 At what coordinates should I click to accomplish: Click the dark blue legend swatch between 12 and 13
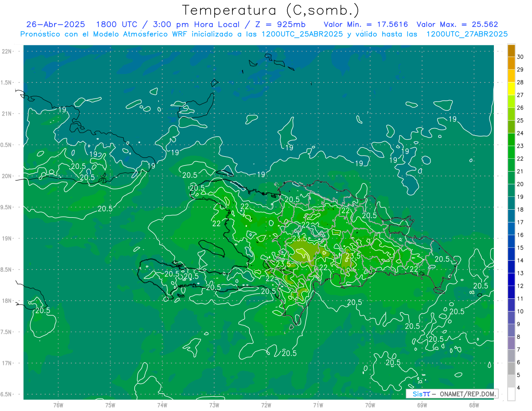[511, 280]
